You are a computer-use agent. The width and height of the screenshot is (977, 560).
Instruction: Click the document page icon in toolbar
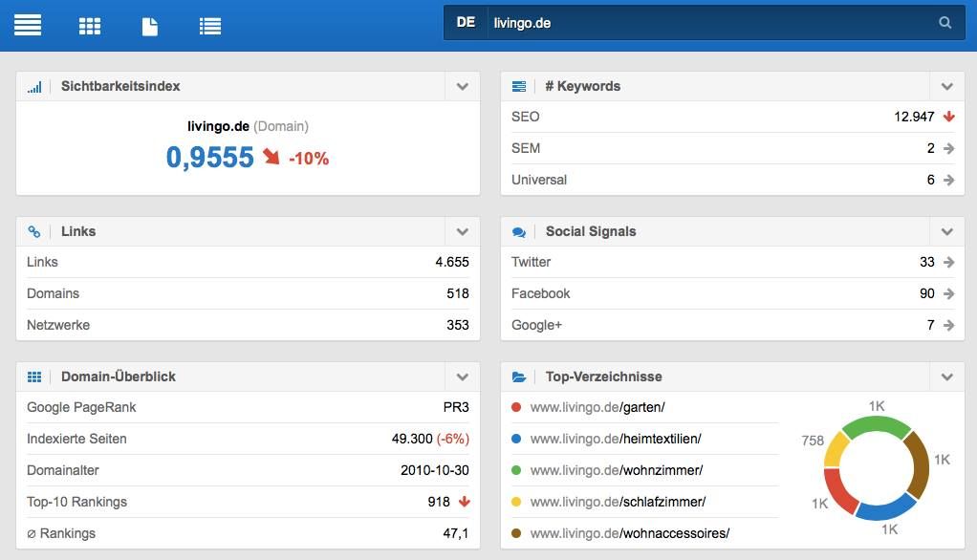pyautogui.click(x=150, y=26)
